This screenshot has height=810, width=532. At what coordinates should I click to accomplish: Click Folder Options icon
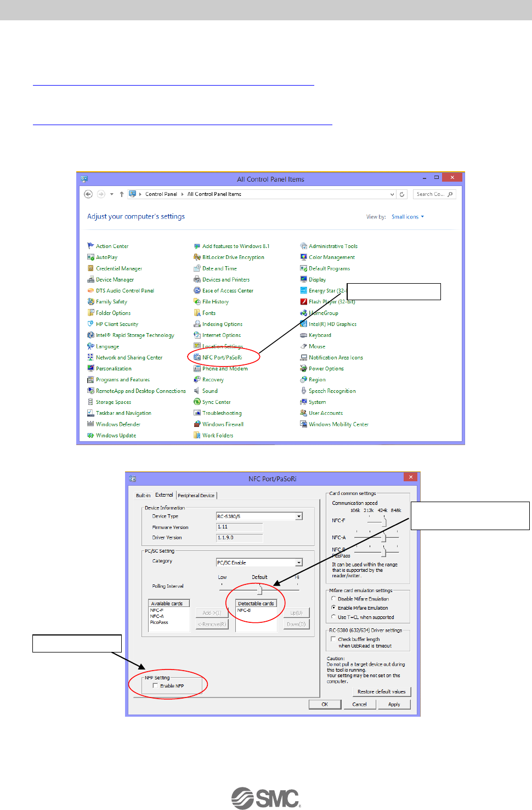pos(90,313)
